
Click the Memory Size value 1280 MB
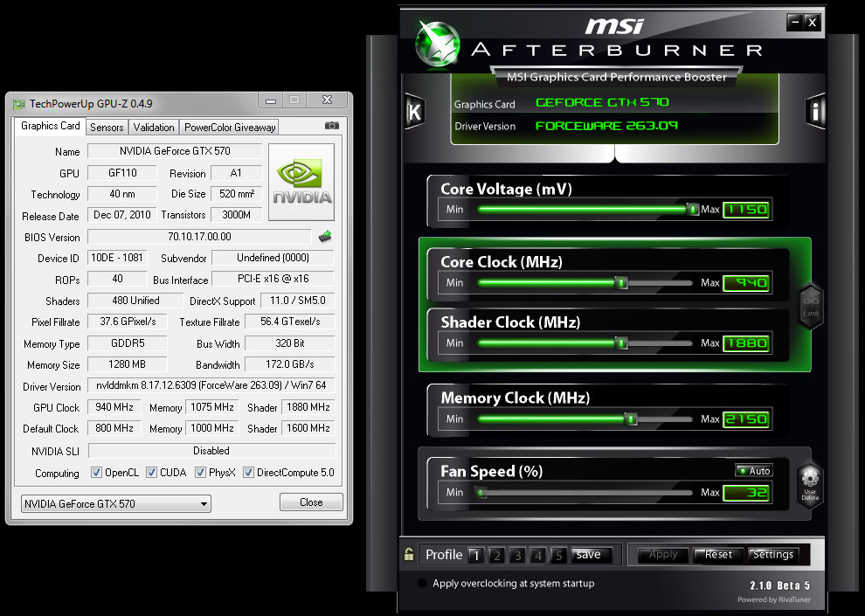point(127,364)
